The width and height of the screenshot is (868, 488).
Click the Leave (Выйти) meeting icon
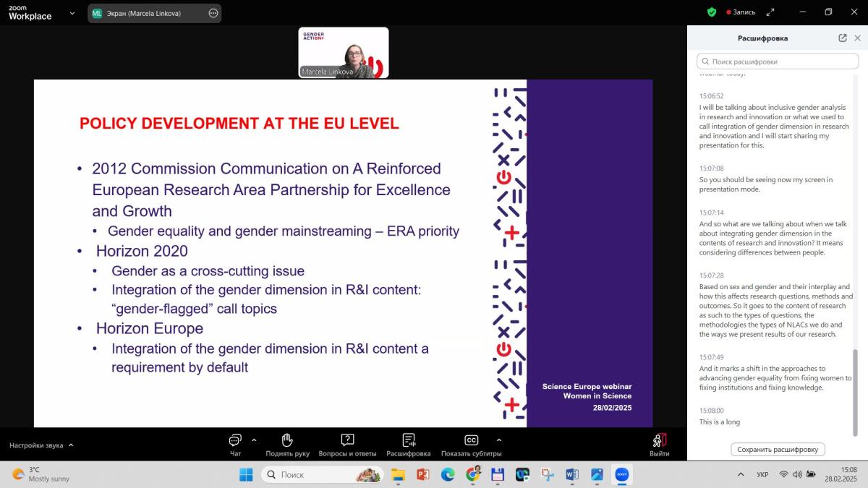(x=659, y=440)
